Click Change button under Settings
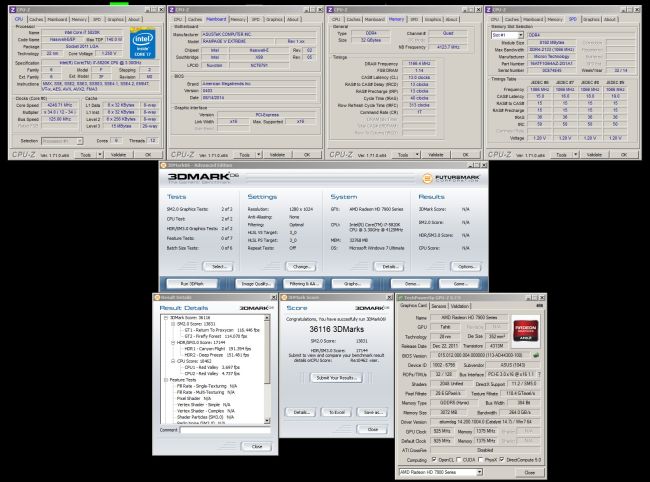Image resolution: width=650 pixels, height=482 pixels. click(301, 266)
